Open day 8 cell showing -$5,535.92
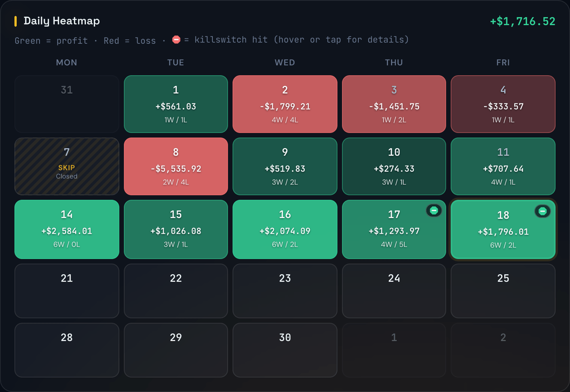Viewport: 570px width, 392px height. (x=176, y=166)
